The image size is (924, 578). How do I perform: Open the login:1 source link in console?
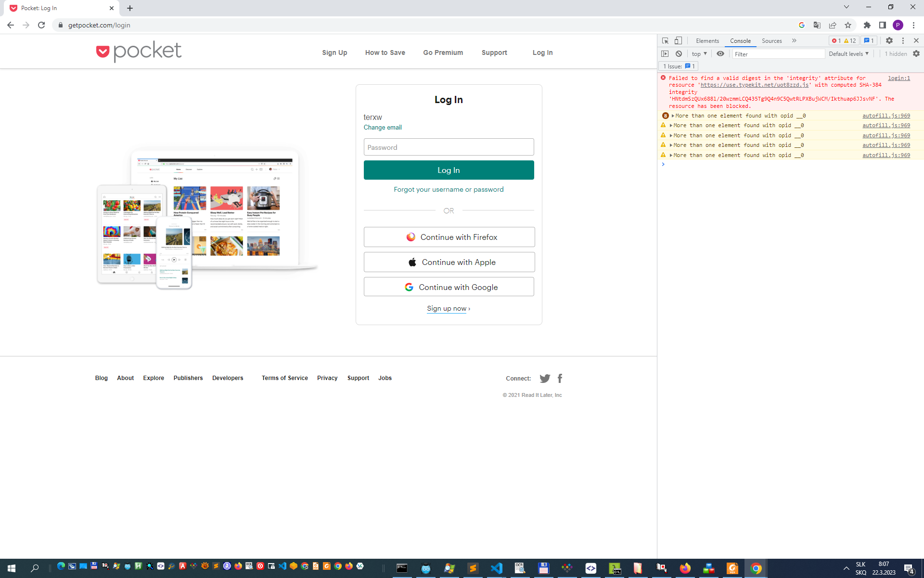point(899,78)
